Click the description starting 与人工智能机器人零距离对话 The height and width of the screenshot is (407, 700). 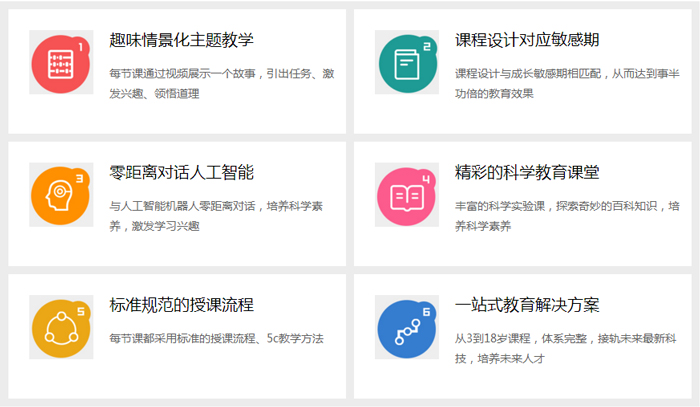216,216
